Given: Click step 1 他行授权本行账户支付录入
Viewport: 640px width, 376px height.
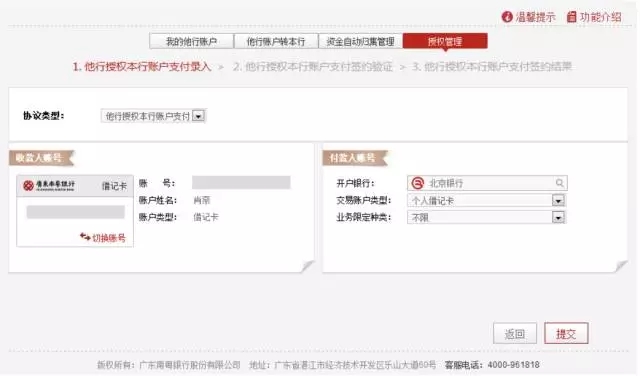Looking at the screenshot, I should tap(142, 67).
